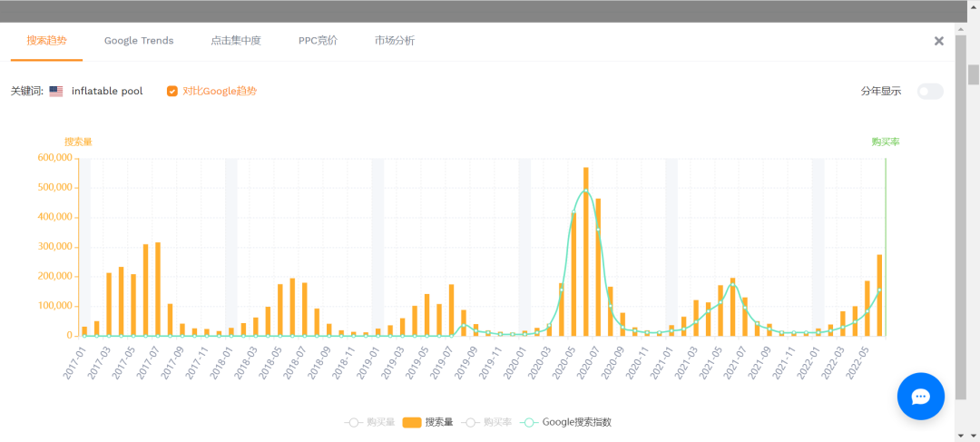This screenshot has width=980, height=442.
Task: Toggle the 购买率 legend marker
Action: coord(472,422)
